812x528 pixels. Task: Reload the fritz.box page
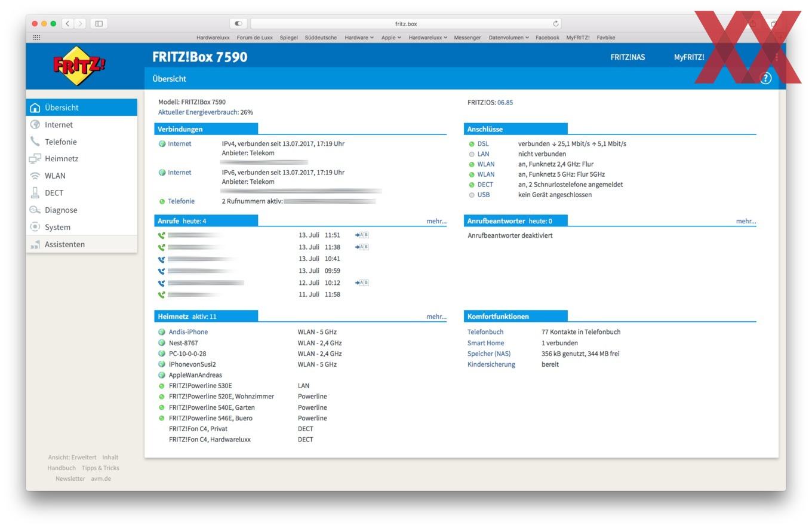[556, 24]
